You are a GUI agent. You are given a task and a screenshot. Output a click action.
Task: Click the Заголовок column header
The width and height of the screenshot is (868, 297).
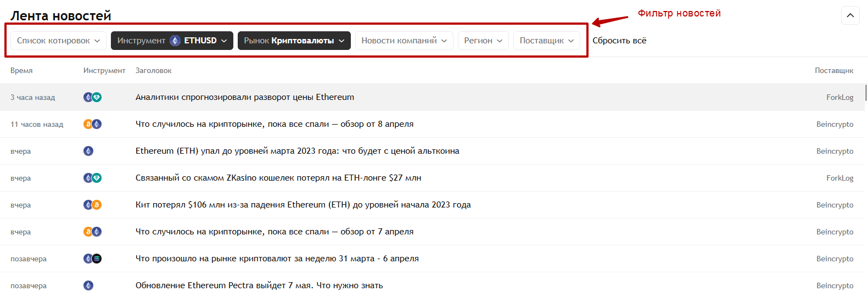point(154,71)
